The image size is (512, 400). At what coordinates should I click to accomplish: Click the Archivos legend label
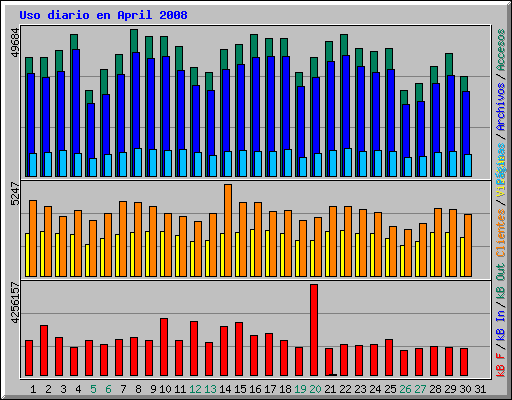(x=501, y=107)
